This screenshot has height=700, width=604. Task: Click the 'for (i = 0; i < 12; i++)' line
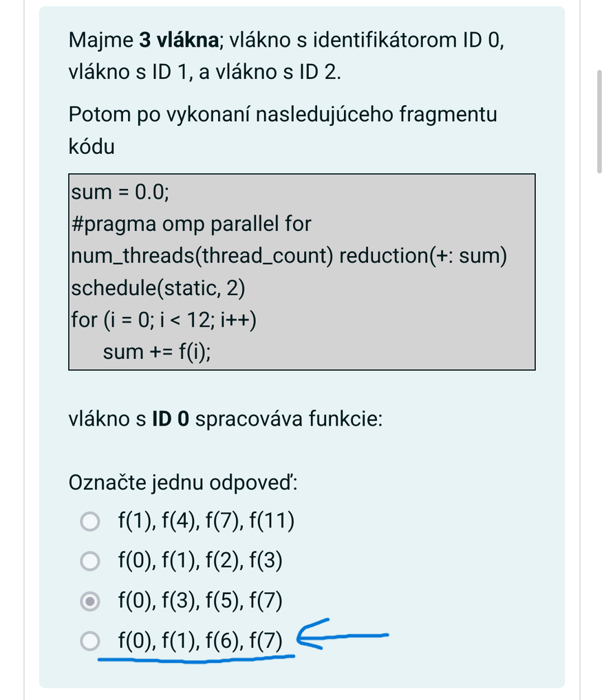(164, 320)
